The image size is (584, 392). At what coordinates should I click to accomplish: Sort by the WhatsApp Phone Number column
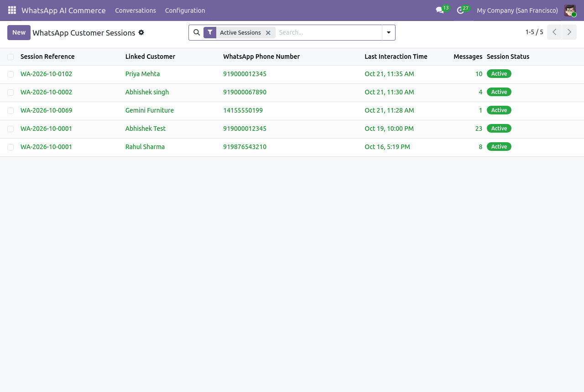coord(261,57)
